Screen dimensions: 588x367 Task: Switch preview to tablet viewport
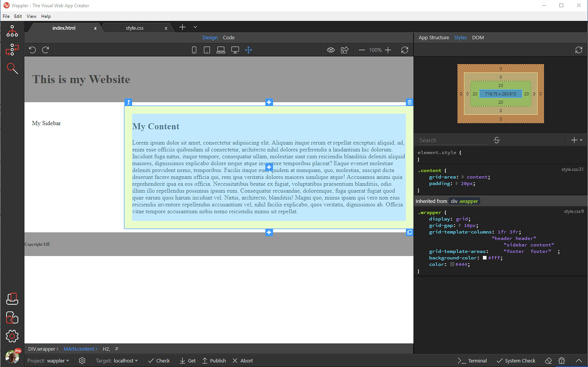(207, 50)
